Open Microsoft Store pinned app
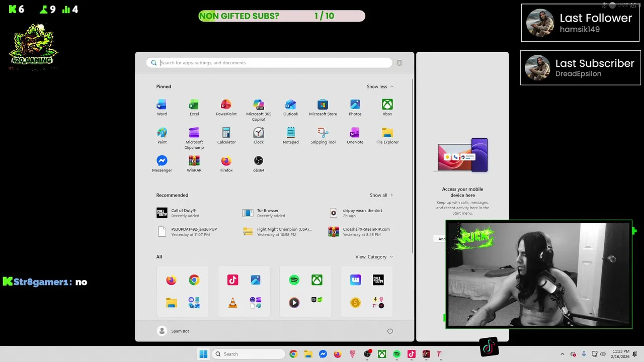The height and width of the screenshot is (362, 644). click(x=323, y=108)
